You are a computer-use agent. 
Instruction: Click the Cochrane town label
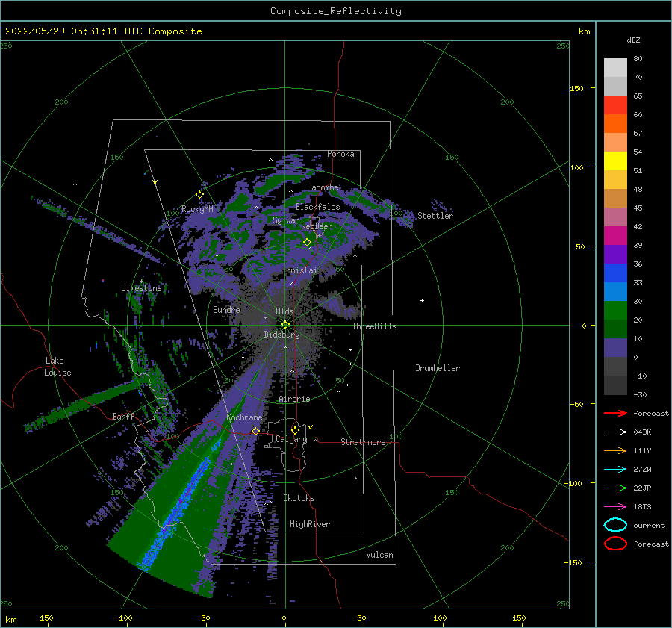pyautogui.click(x=244, y=417)
